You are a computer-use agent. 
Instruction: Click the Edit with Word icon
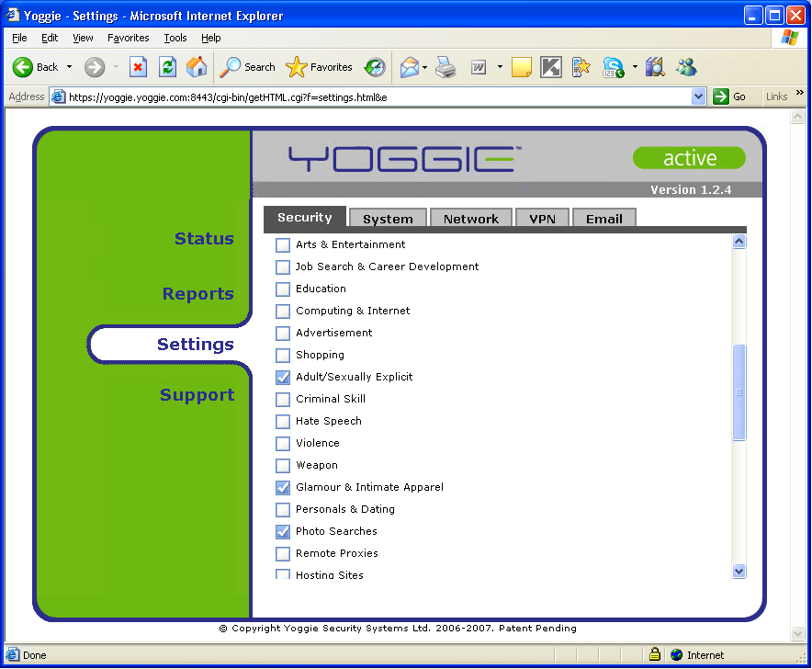pyautogui.click(x=479, y=67)
